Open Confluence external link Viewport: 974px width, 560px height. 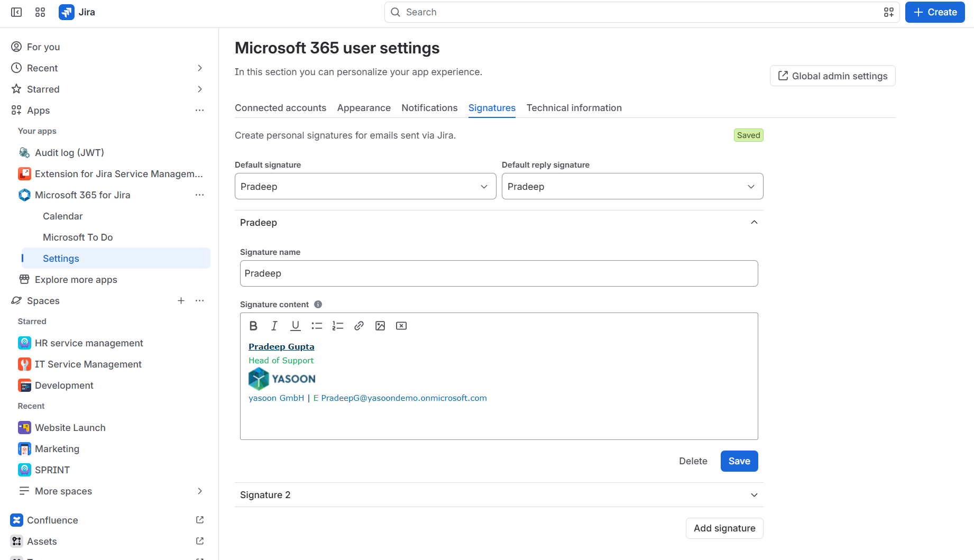click(x=199, y=520)
